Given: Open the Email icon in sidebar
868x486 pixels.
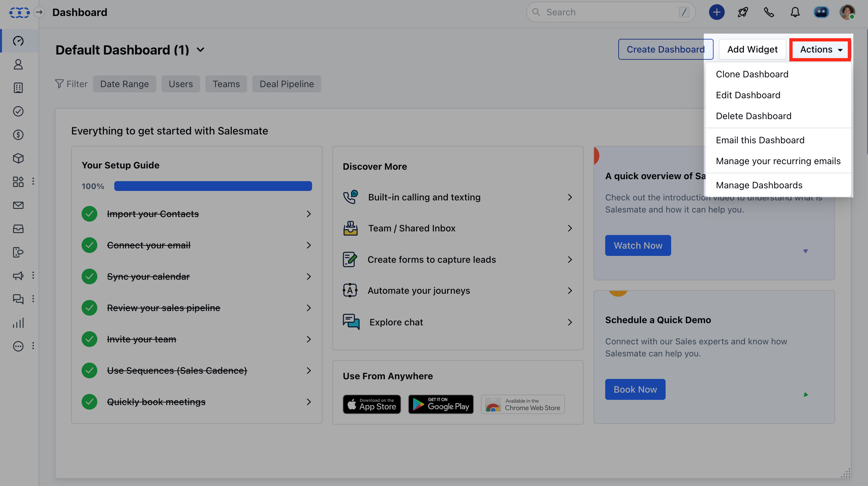Looking at the screenshot, I should 18,205.
